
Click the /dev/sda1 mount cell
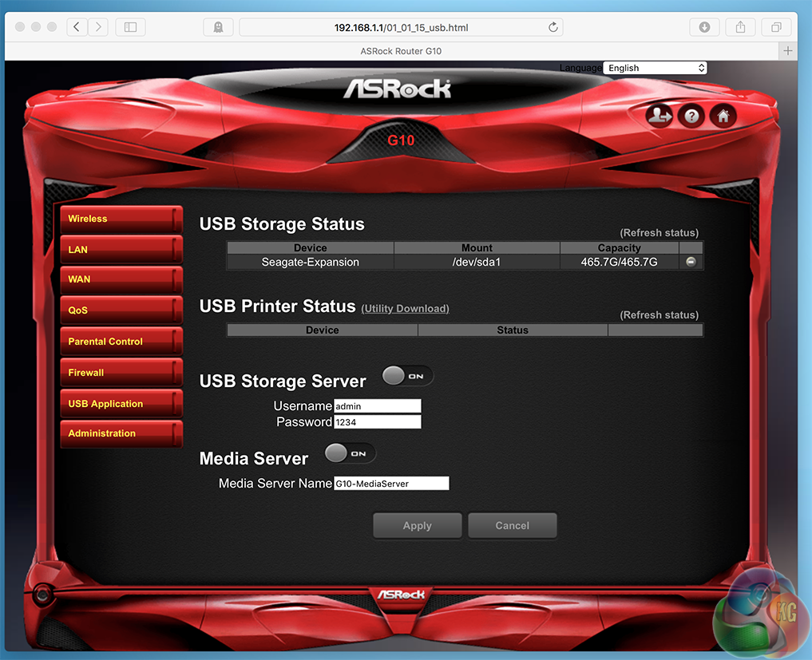point(477,262)
